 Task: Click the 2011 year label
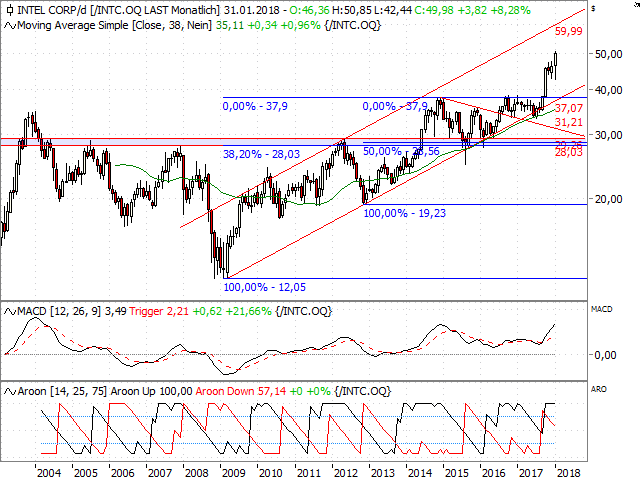point(309,473)
